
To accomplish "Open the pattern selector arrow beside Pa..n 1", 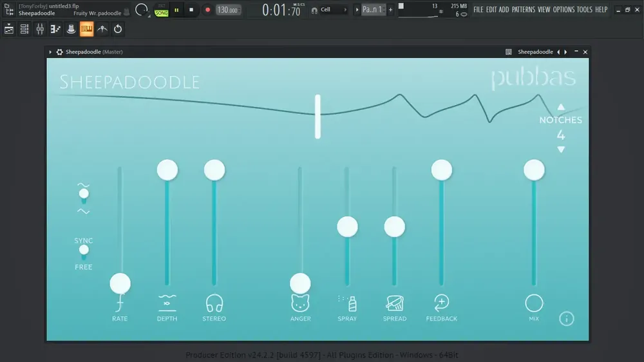I will [357, 10].
